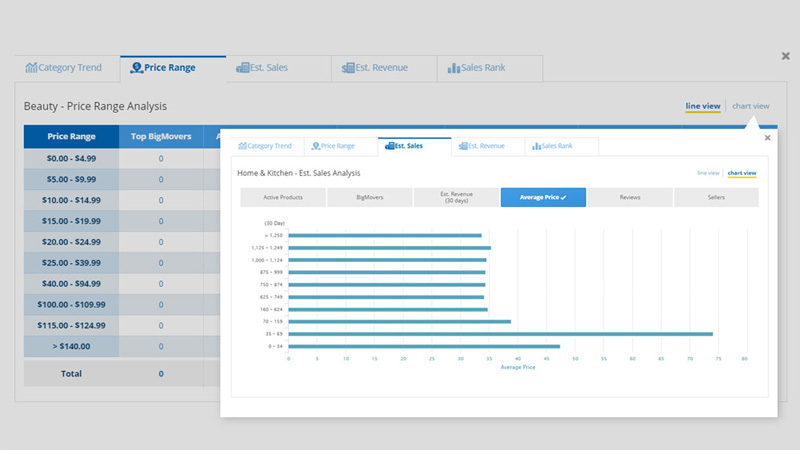Viewport: 800px width, 450px height.
Task: Select the Price Range tab in the background window
Action: 173,68
